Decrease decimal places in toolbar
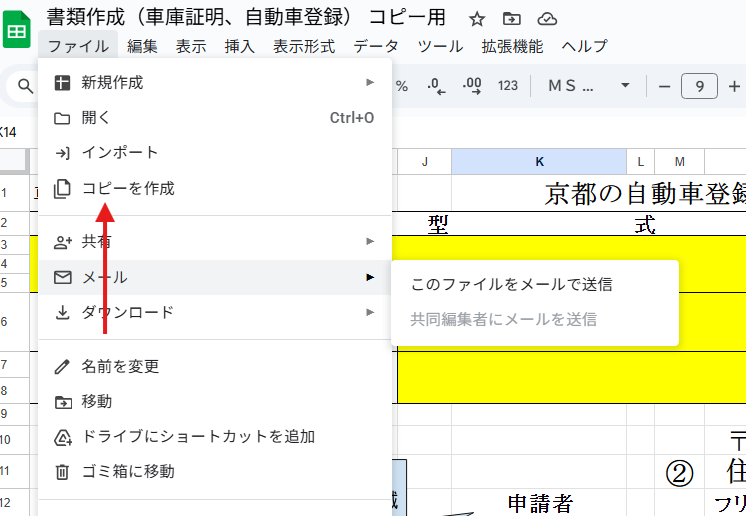 click(436, 86)
